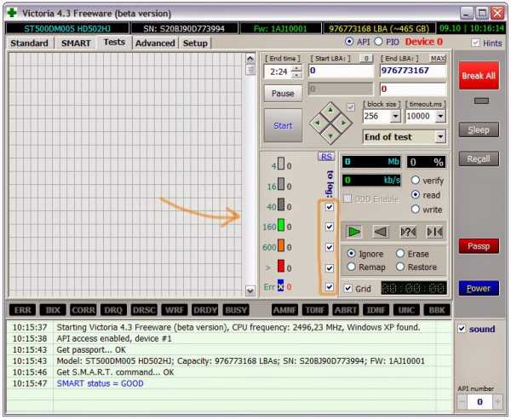Image resolution: width=511 pixels, height=420 pixels.
Task: Toggle the Hints checkbox
Action: (x=475, y=43)
